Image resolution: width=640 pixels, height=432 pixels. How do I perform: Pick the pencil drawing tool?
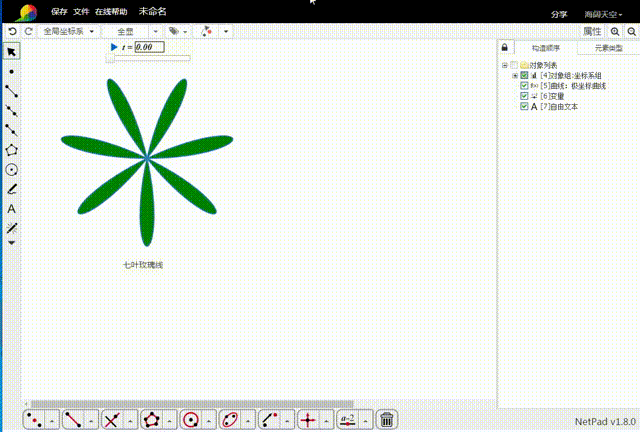pos(11,189)
